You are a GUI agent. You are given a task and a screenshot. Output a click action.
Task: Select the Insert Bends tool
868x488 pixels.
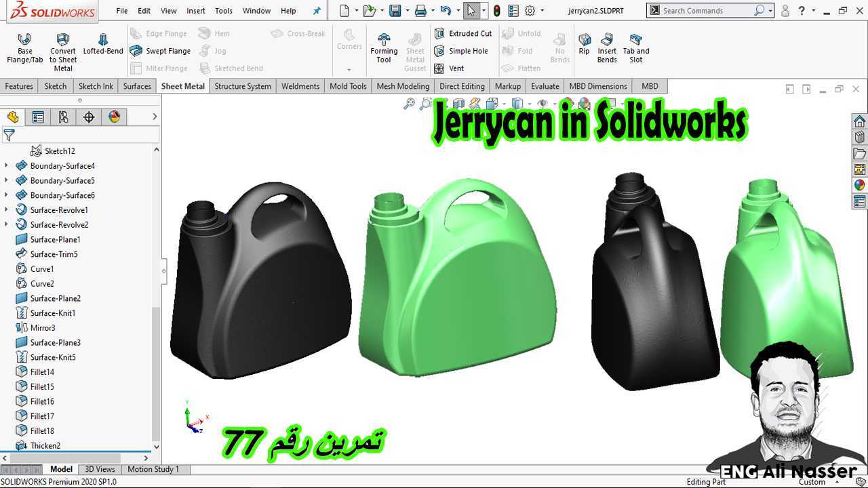607,48
